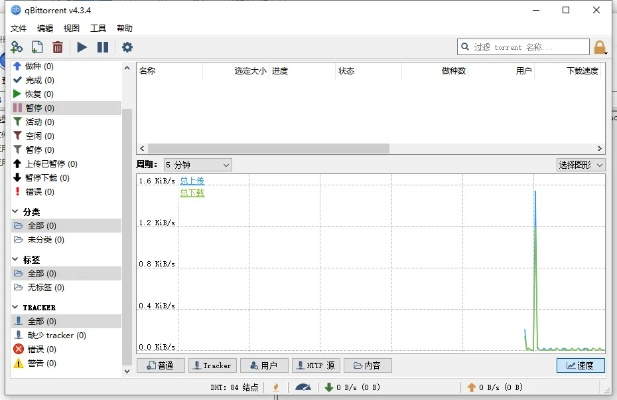617x400 pixels.
Task: Click the add torrent file icon
Action: pos(37,47)
